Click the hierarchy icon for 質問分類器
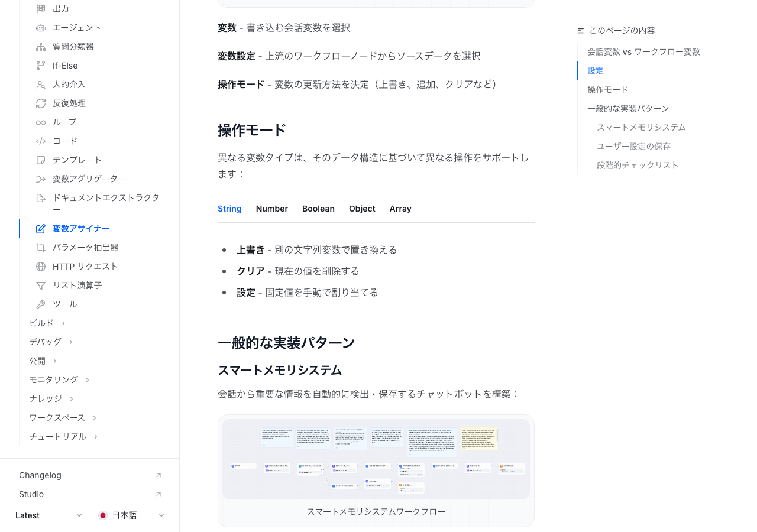The height and width of the screenshot is (532, 757). 40,47
